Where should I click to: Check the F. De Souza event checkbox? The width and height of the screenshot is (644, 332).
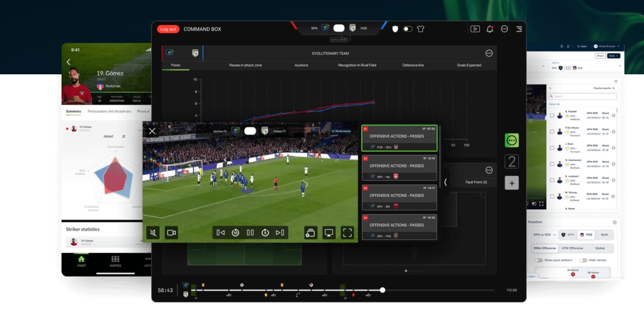click(x=552, y=132)
